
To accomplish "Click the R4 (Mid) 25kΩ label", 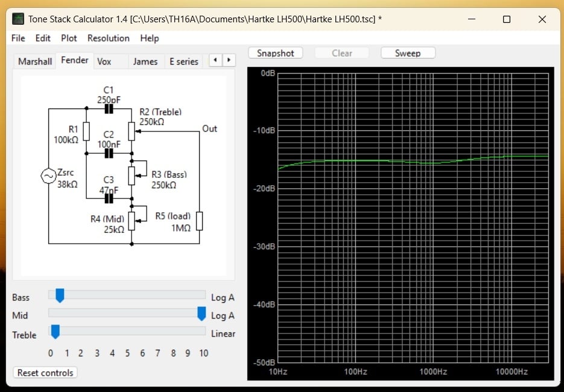I will pyautogui.click(x=107, y=224).
